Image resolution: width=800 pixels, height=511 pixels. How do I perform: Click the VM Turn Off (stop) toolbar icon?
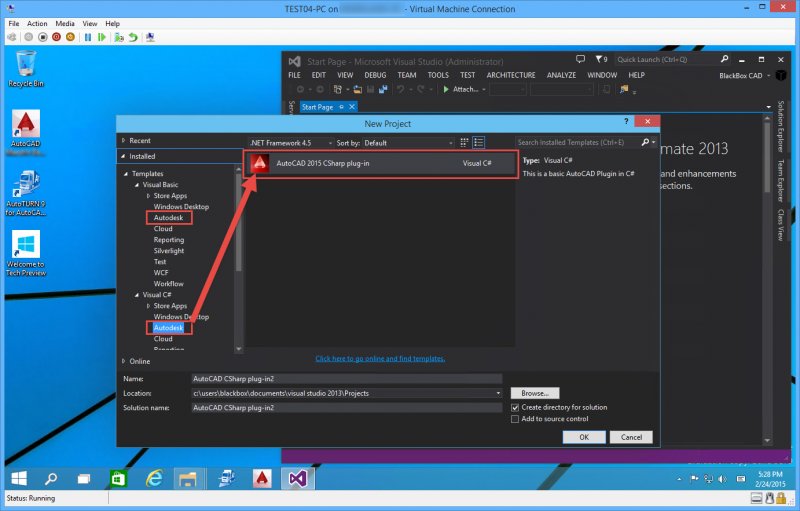pyautogui.click(x=43, y=37)
